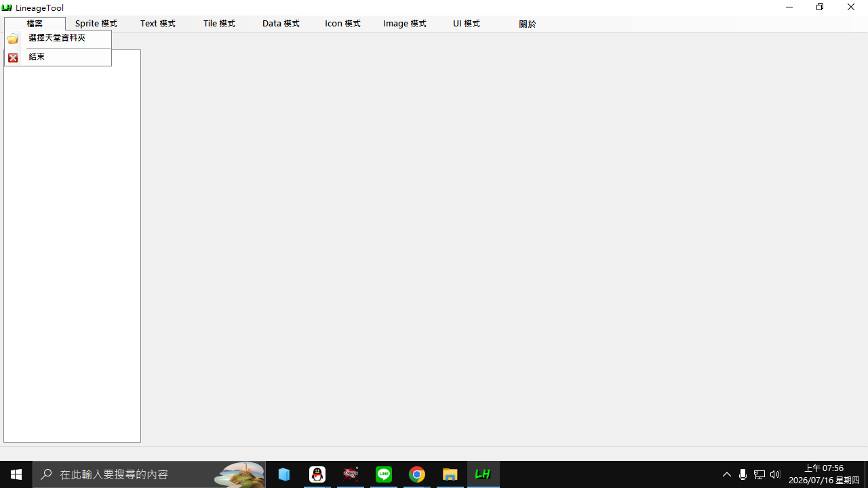868x488 pixels.
Task: Switch to Icon 模式
Action: click(342, 24)
